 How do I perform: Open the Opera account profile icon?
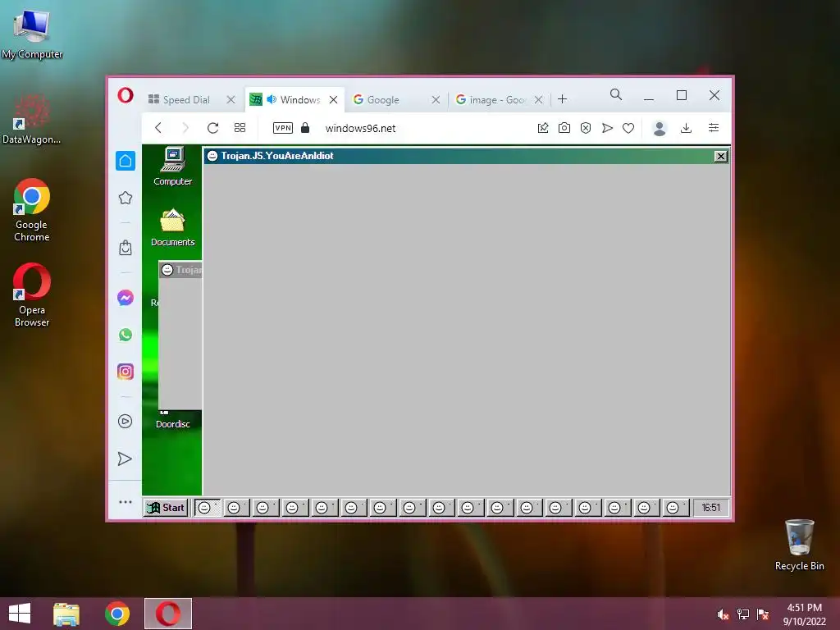coord(660,128)
